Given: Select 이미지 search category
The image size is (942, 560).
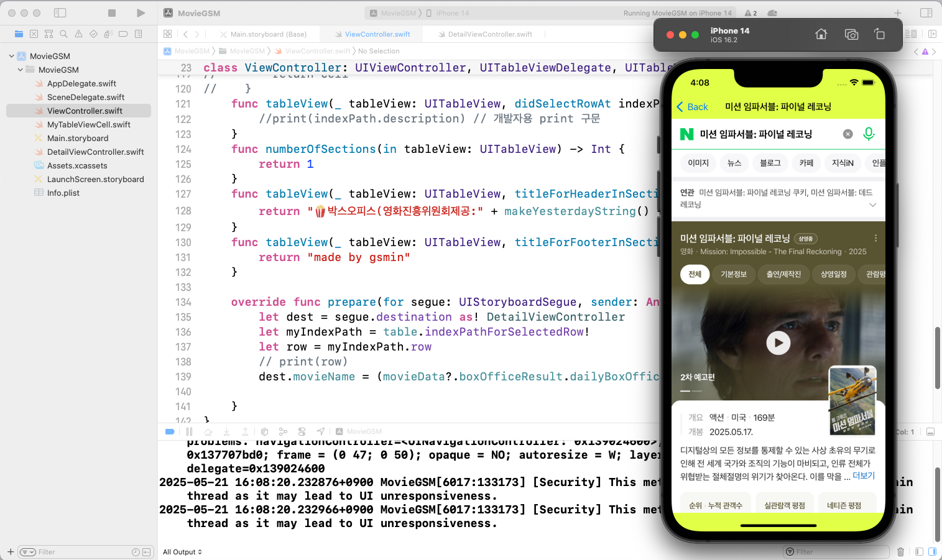Looking at the screenshot, I should pos(698,163).
